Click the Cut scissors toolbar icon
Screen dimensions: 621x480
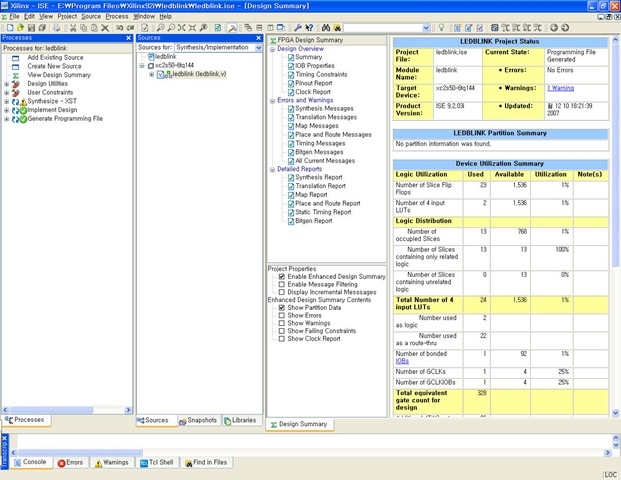click(73, 27)
